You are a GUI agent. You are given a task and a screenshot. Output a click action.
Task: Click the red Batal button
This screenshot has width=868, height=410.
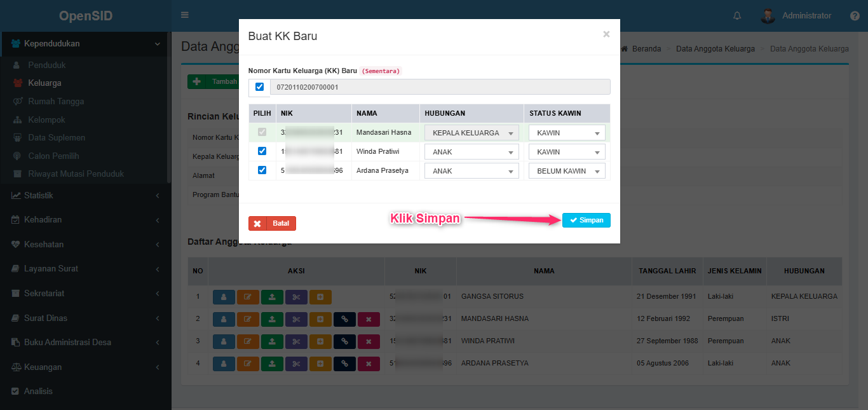tap(272, 224)
